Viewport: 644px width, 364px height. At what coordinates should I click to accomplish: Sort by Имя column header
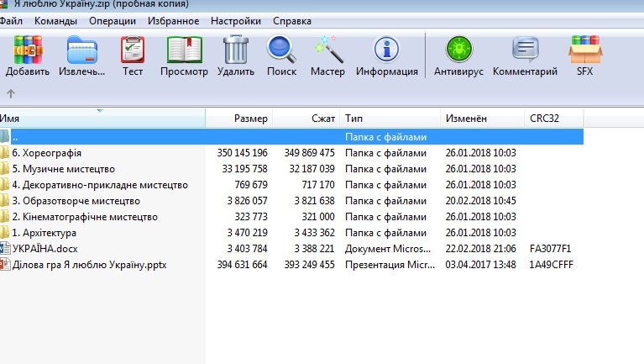102,119
